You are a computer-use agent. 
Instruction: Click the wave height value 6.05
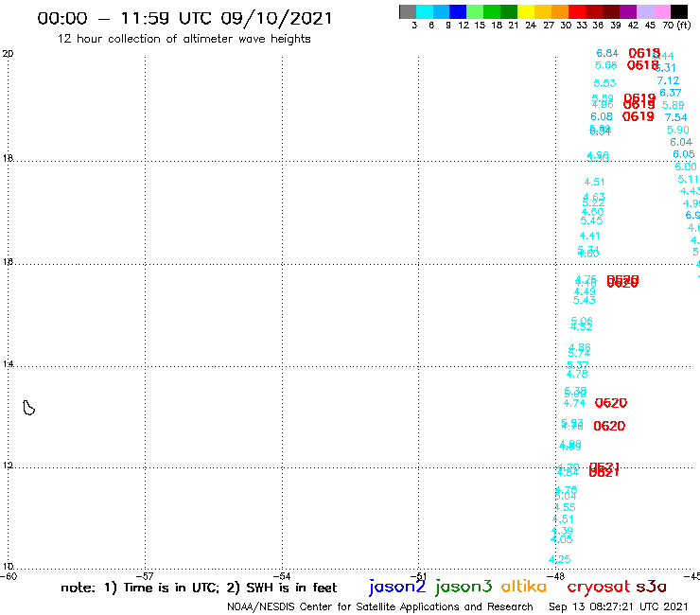(x=684, y=154)
